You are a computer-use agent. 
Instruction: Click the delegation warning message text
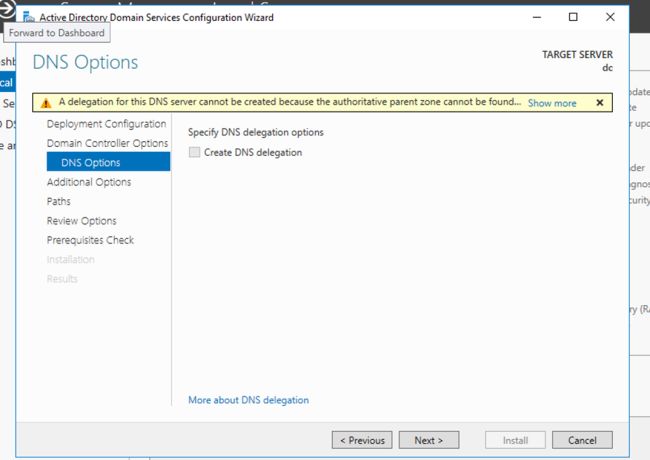(x=289, y=102)
